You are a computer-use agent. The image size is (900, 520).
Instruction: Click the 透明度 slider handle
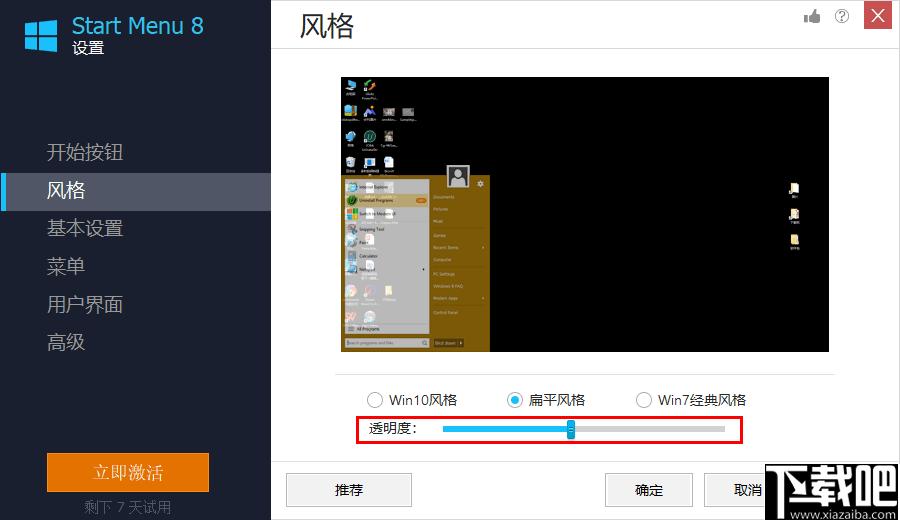tap(571, 429)
